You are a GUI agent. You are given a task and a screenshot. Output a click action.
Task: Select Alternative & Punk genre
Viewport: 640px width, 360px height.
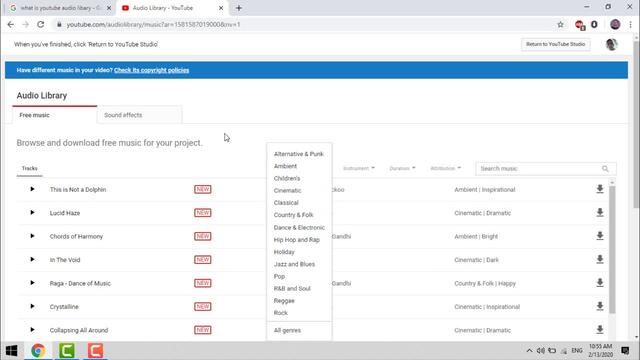299,154
